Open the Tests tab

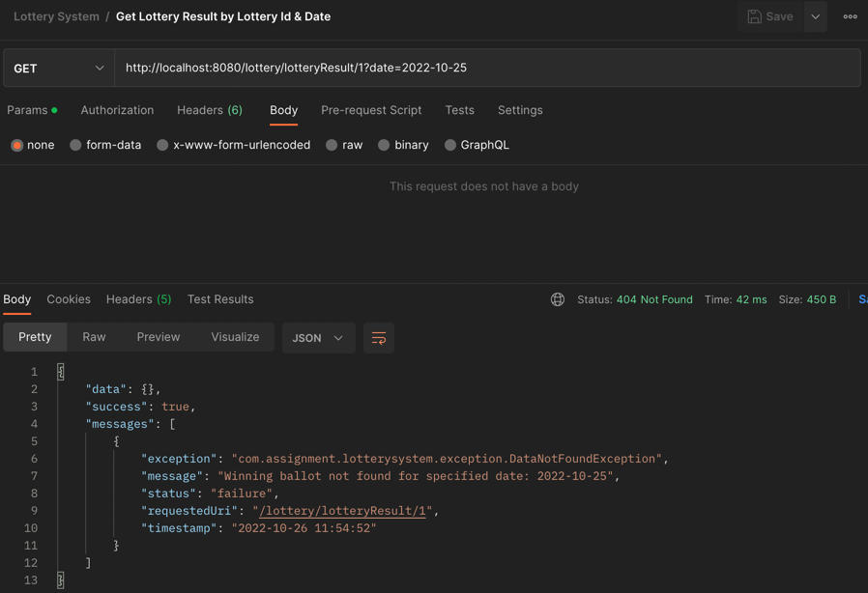pyautogui.click(x=459, y=110)
